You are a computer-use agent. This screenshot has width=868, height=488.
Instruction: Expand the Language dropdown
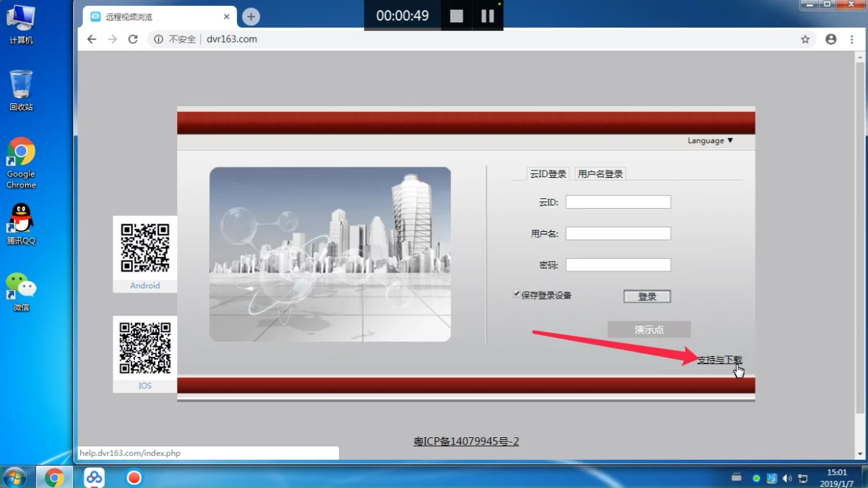pos(710,140)
